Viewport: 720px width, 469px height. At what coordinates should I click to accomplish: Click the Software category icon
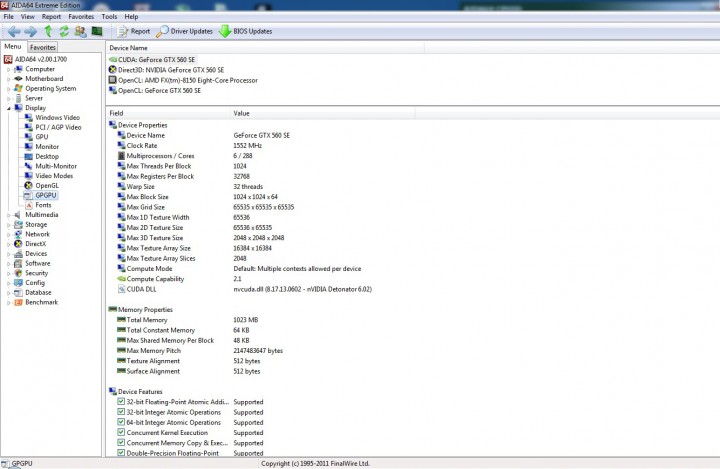coord(18,263)
